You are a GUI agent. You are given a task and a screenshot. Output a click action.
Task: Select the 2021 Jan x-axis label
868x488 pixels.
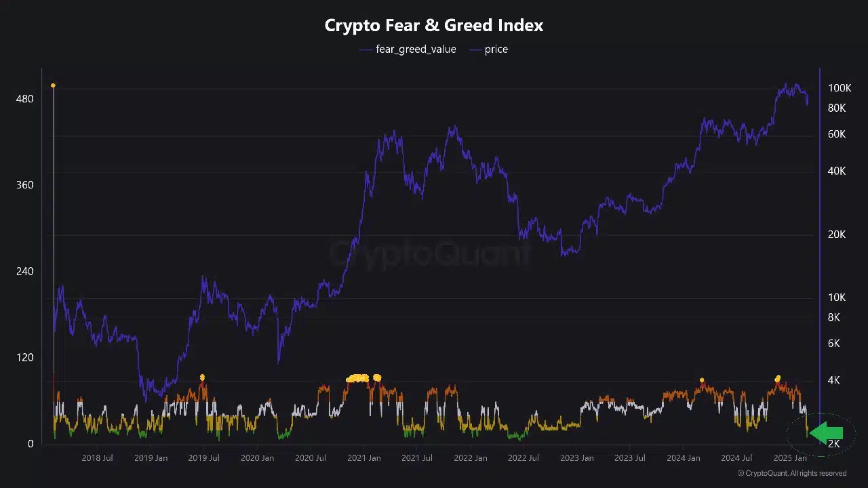(363, 458)
